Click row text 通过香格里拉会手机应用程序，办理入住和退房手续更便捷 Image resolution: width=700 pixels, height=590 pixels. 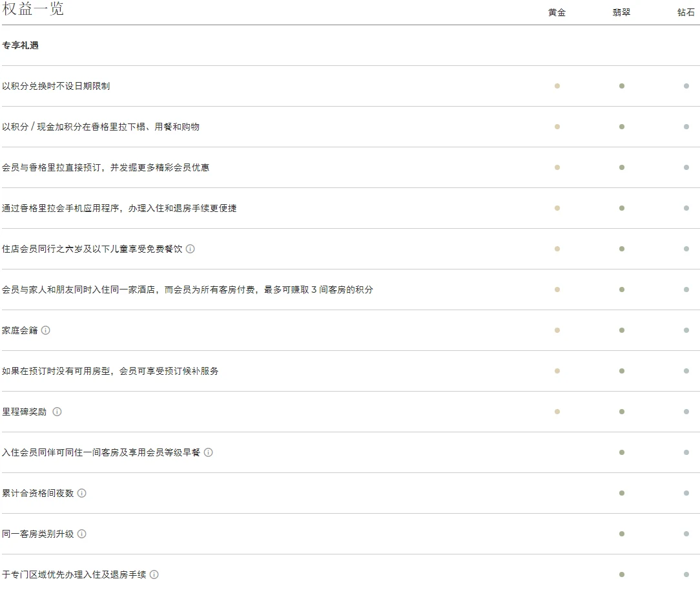(x=119, y=208)
